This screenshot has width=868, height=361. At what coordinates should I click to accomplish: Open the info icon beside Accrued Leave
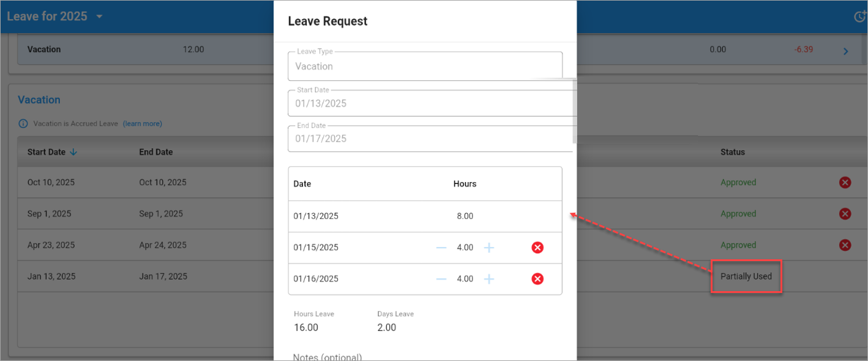click(23, 124)
